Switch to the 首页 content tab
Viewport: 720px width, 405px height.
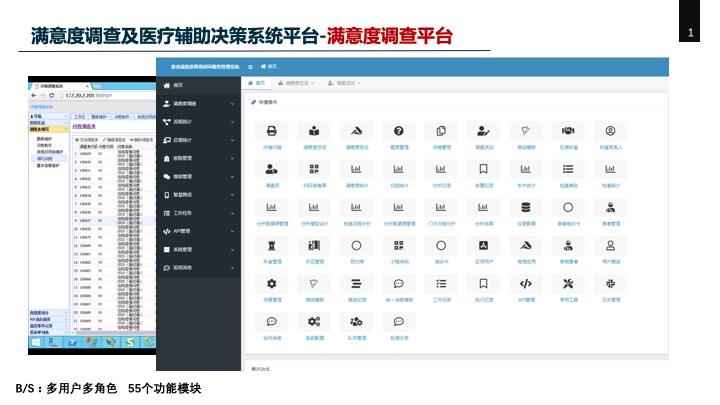coord(256,83)
